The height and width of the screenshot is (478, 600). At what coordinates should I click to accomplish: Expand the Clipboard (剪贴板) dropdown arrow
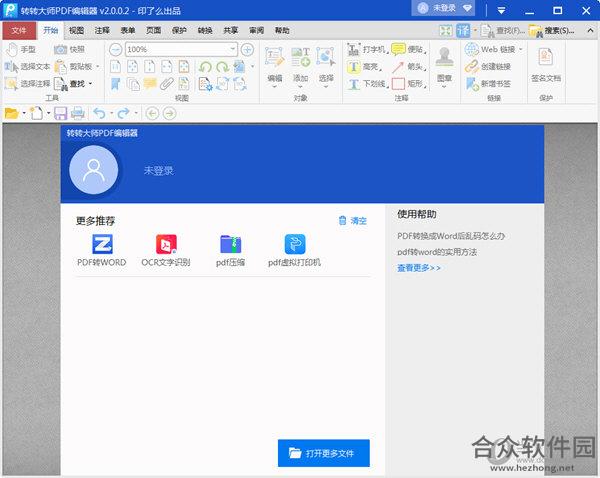point(98,67)
